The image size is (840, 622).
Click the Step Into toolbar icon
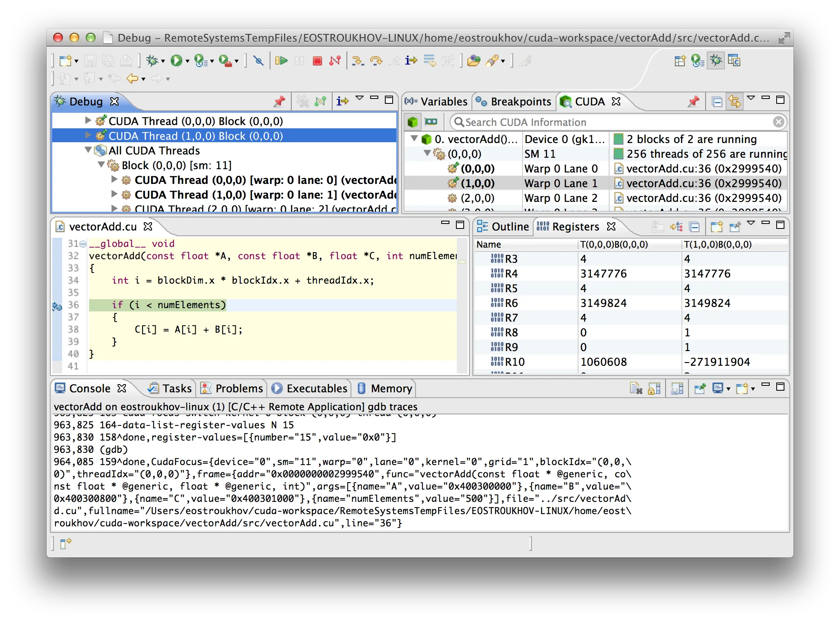pos(358,61)
